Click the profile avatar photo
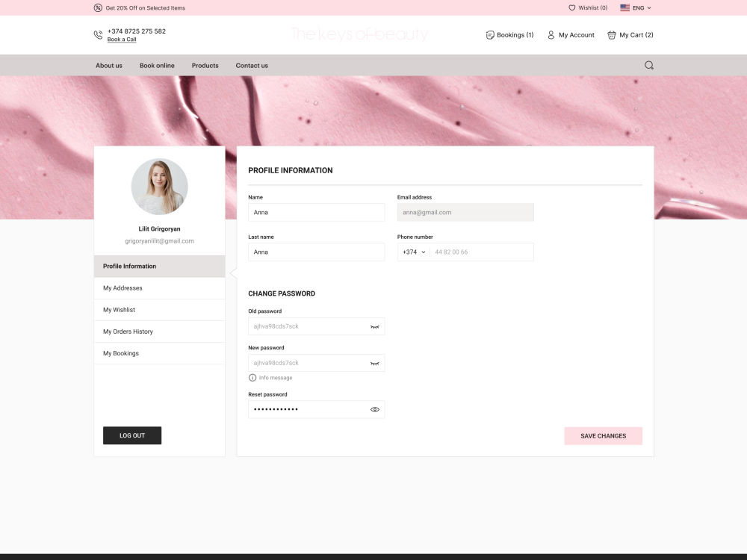 [160, 187]
